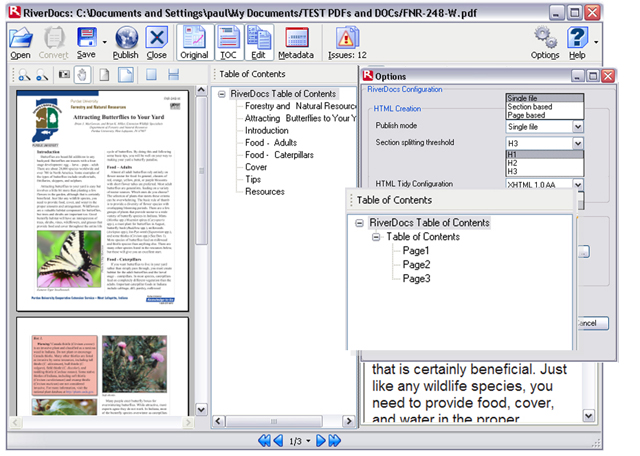Collapse RiverDocs Table of Contents in middle panel

pos(222,94)
